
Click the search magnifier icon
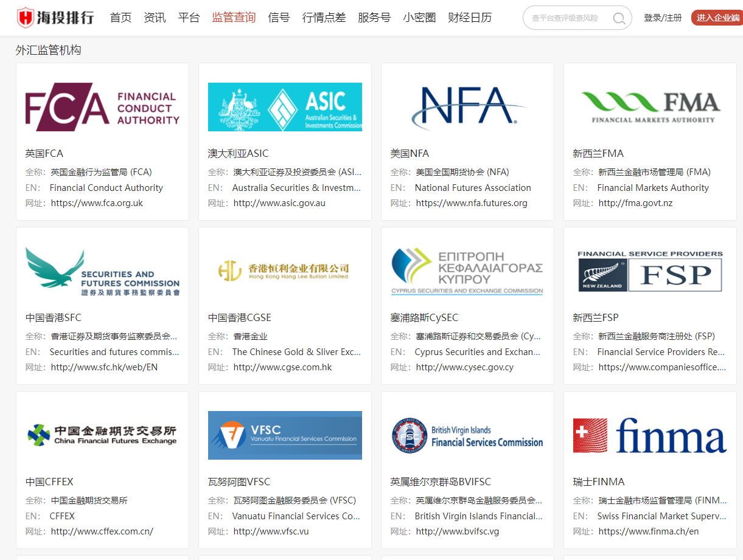coord(619,18)
